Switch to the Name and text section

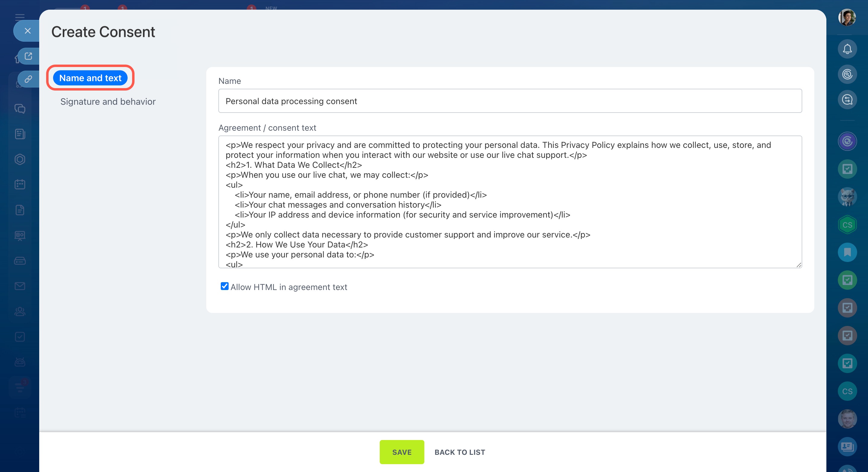point(90,78)
